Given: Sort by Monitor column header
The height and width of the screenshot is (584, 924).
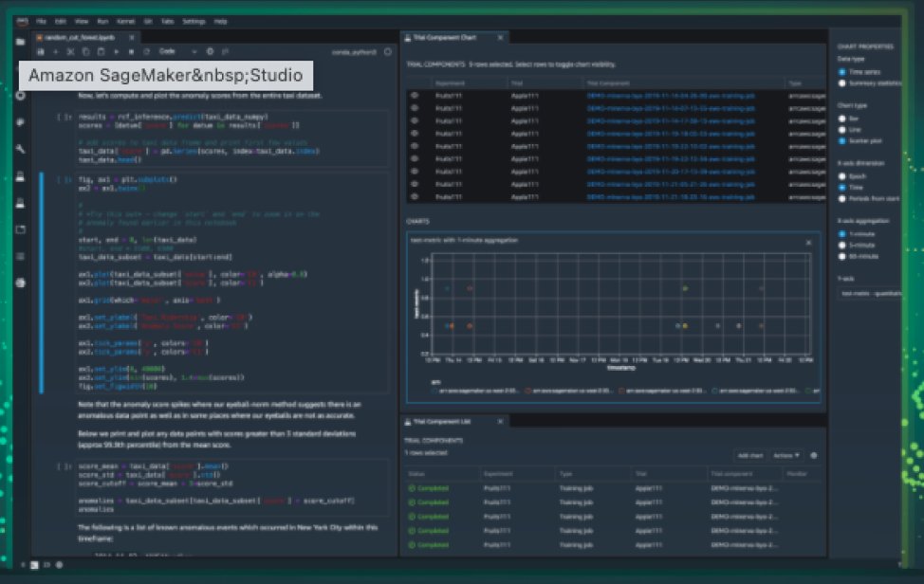Looking at the screenshot, I should [x=796, y=474].
